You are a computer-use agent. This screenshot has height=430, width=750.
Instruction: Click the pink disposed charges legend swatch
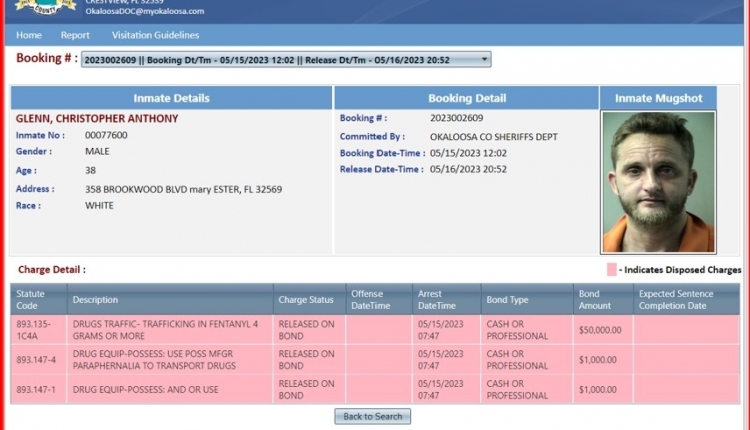[611, 270]
